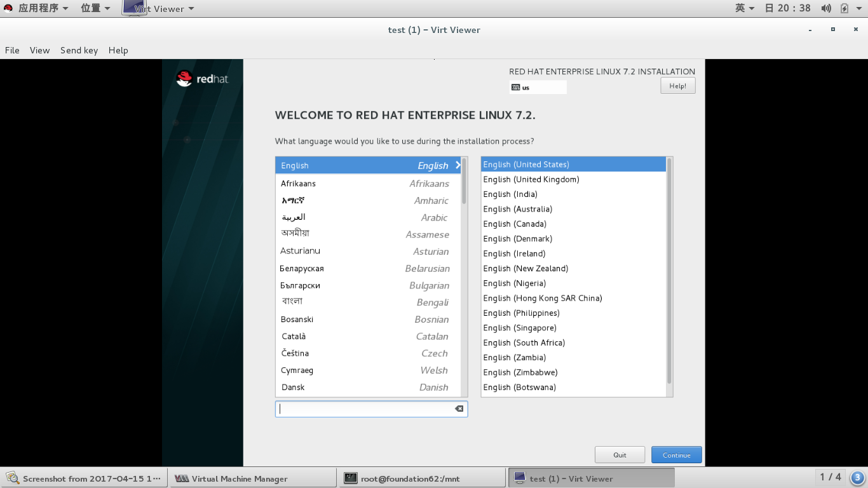The height and width of the screenshot is (488, 868).
Task: Open the View menu
Action: [x=39, y=50]
